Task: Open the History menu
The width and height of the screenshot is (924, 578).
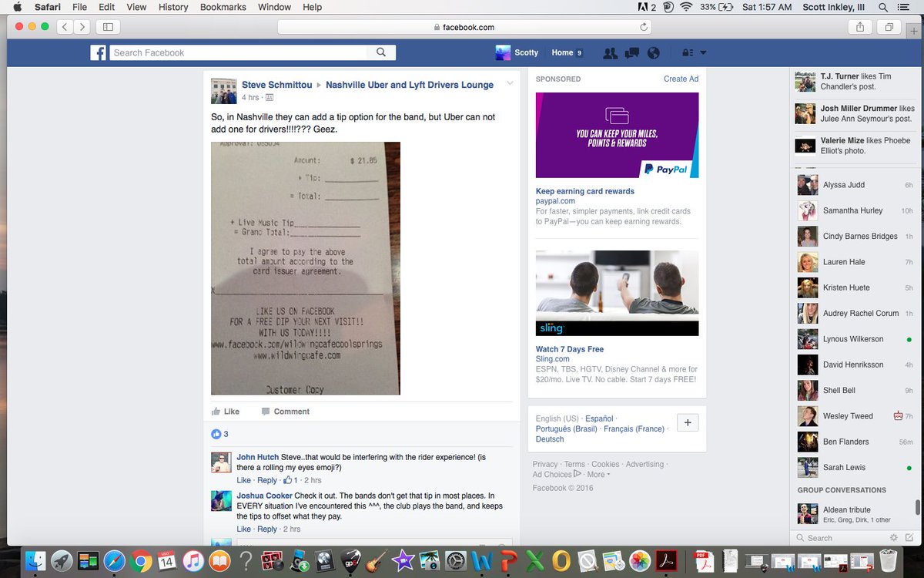Action: point(172,7)
